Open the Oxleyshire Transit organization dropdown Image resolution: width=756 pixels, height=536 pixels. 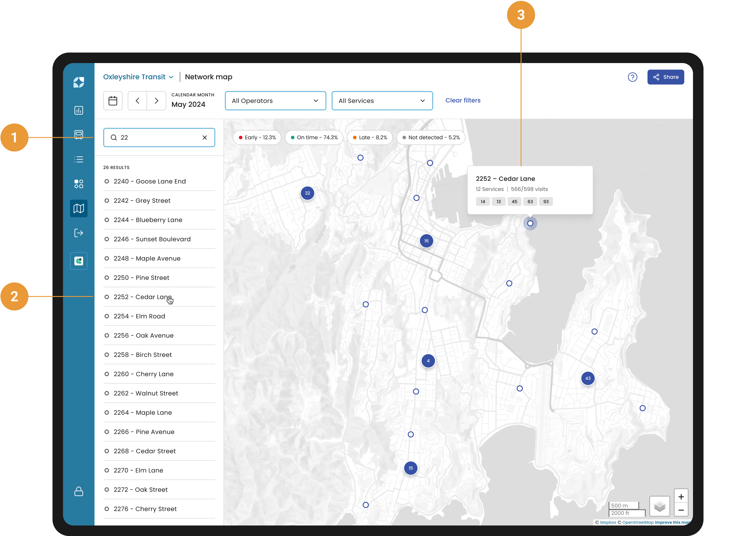[138, 77]
